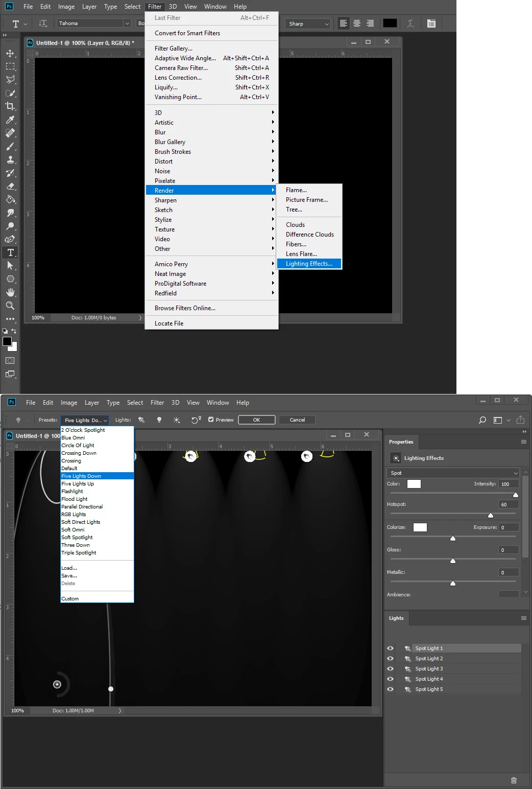Hide Spot Light 5 via eye icon
532x789 pixels.
391,689
